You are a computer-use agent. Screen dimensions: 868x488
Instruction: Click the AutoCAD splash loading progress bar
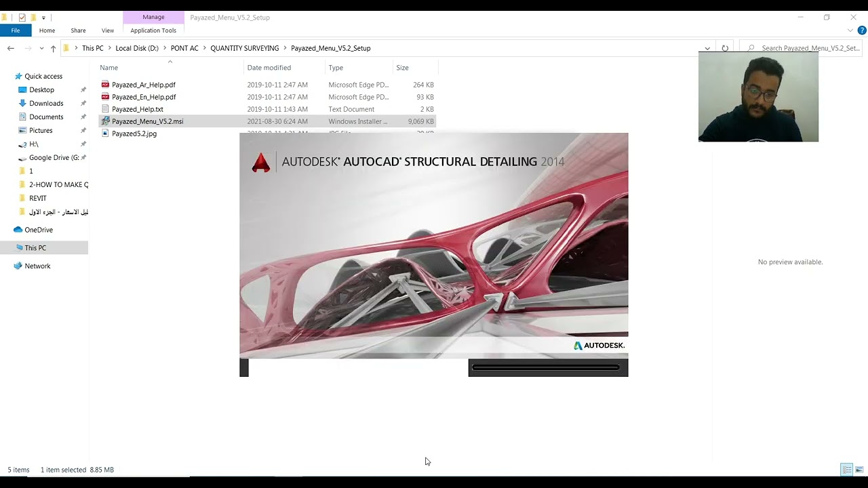(546, 368)
